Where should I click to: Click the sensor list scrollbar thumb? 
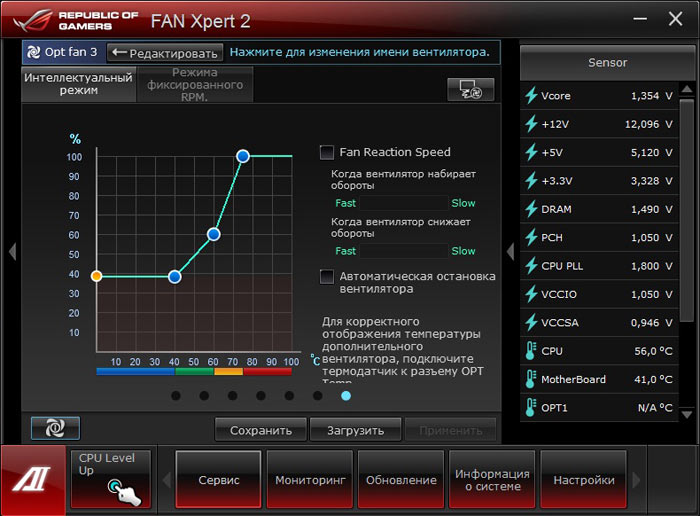[x=687, y=210]
